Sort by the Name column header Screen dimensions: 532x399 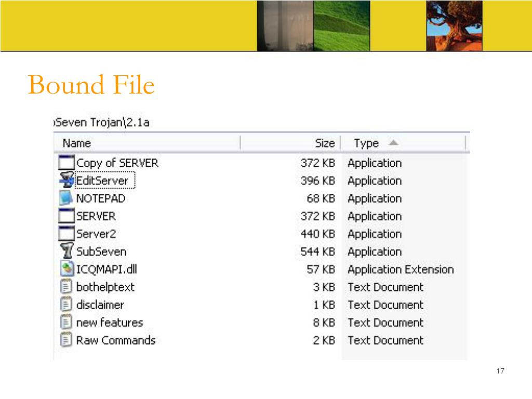77,143
